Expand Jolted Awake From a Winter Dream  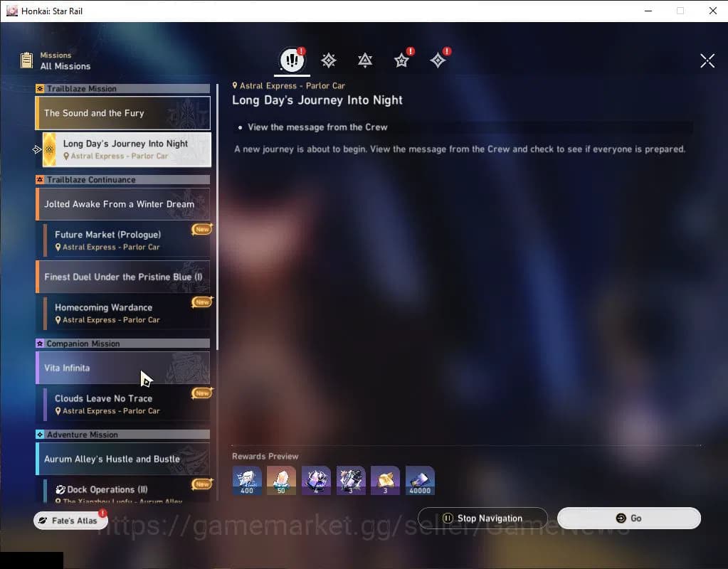[x=123, y=204]
